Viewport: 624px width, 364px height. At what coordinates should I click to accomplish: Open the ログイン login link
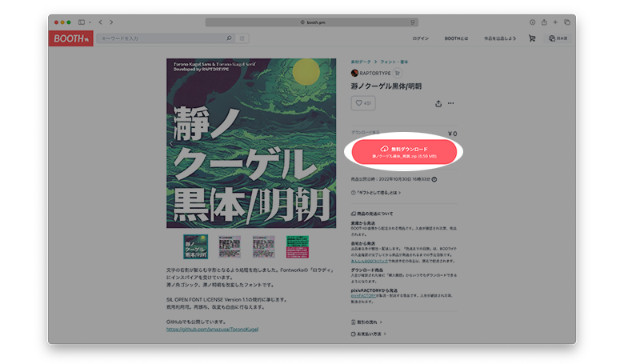[x=420, y=38]
